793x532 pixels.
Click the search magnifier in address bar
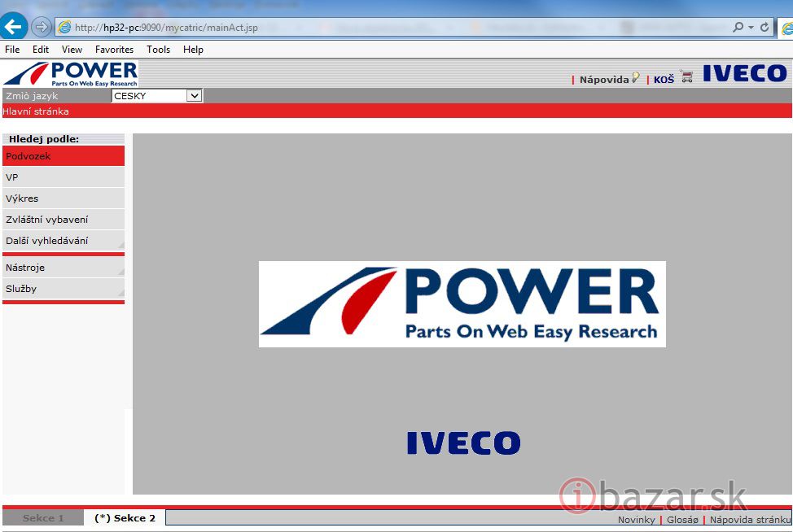coord(738,27)
